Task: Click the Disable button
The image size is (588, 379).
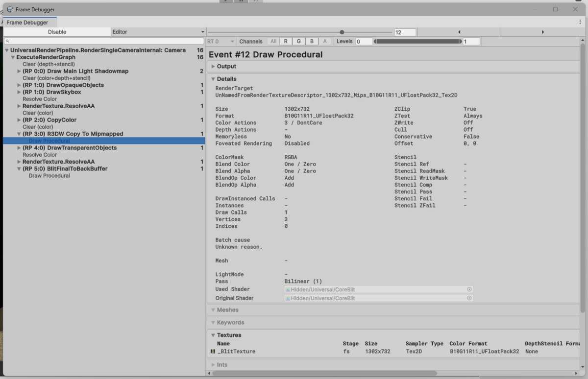Action: [x=57, y=32]
